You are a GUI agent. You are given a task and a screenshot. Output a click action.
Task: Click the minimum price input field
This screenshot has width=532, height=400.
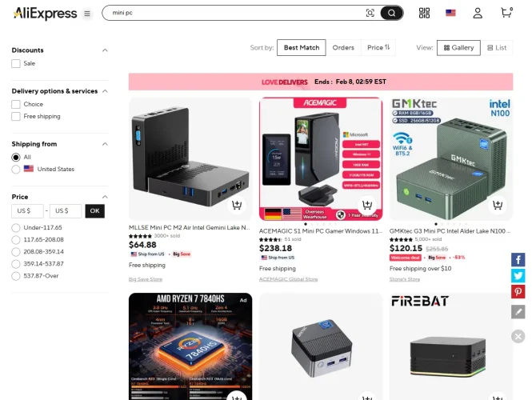pos(27,211)
